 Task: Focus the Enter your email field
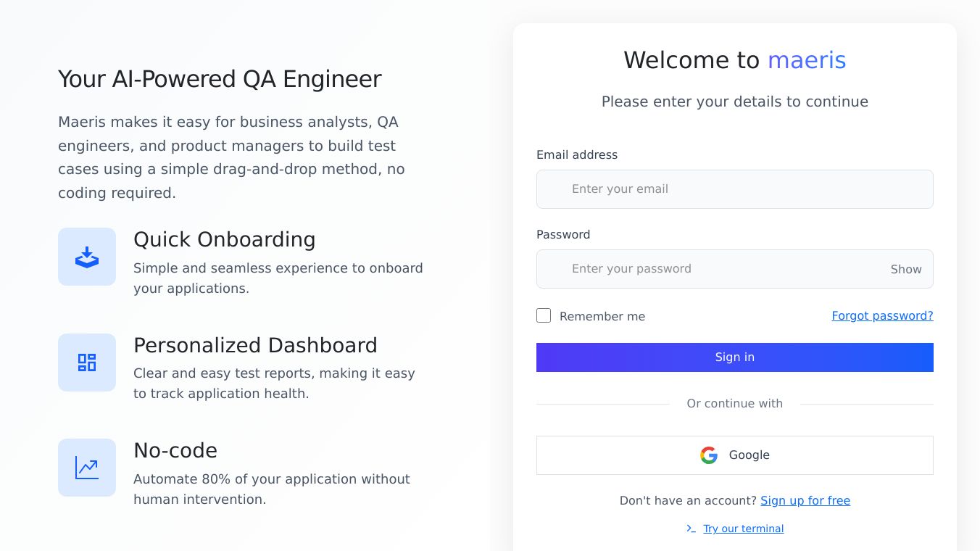tap(734, 189)
